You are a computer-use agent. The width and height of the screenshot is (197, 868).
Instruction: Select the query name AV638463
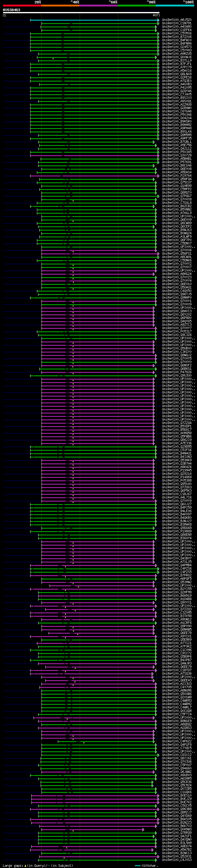click(11, 10)
